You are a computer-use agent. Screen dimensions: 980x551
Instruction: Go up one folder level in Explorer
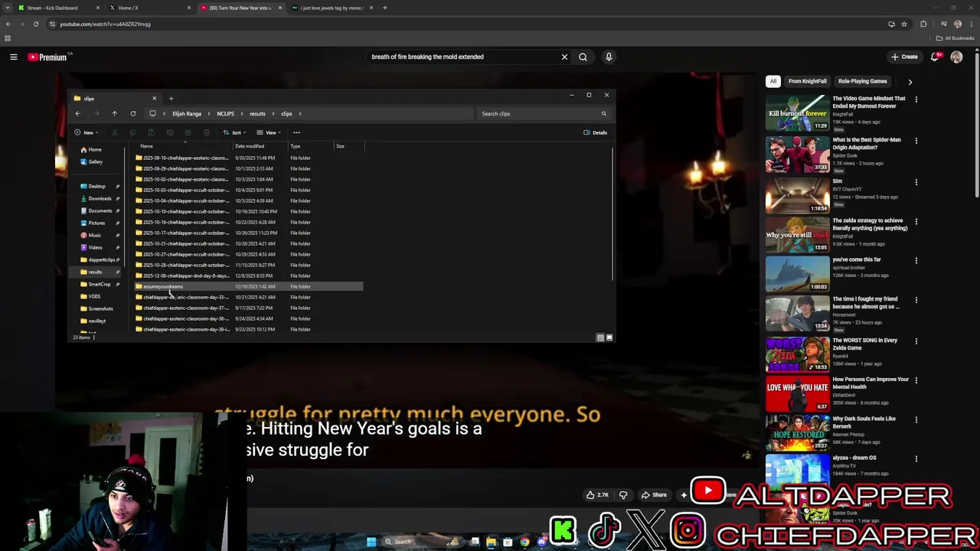point(114,113)
